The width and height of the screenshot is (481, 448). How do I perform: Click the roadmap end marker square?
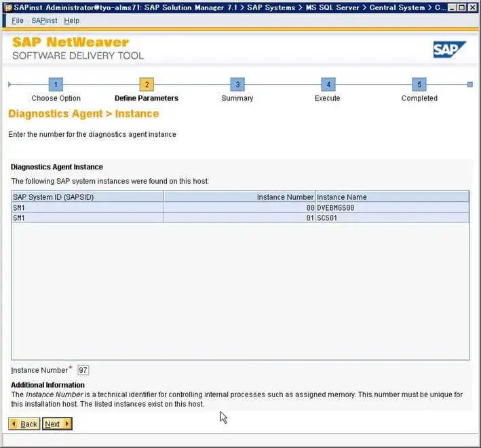[469, 85]
